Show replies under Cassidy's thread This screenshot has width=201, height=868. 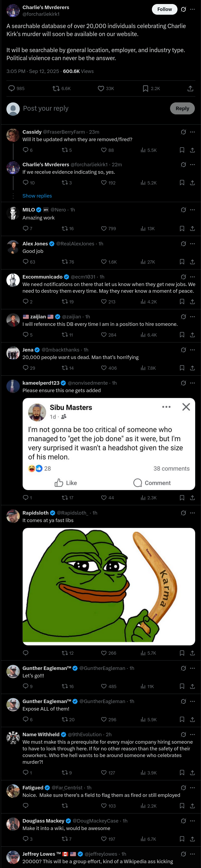pyautogui.click(x=37, y=196)
